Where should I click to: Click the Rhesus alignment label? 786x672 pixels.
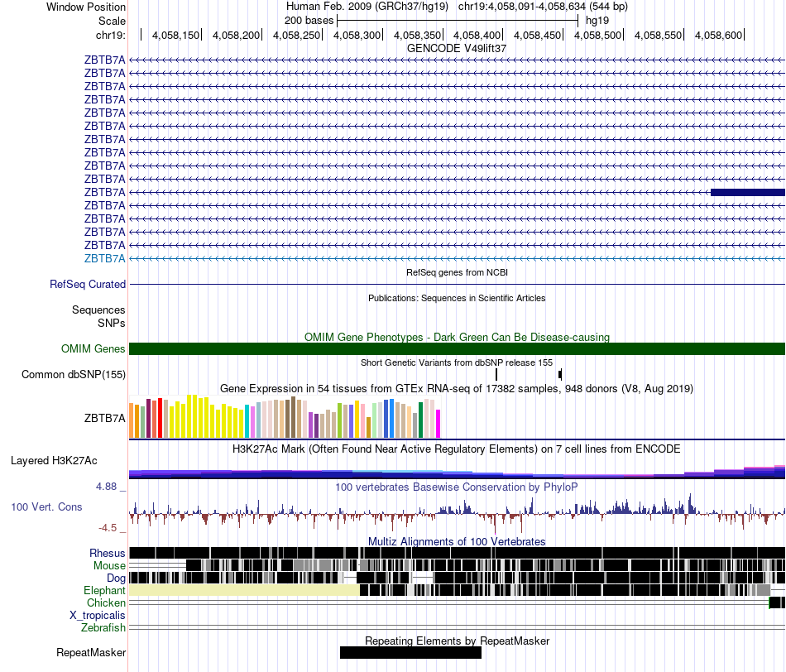point(108,553)
